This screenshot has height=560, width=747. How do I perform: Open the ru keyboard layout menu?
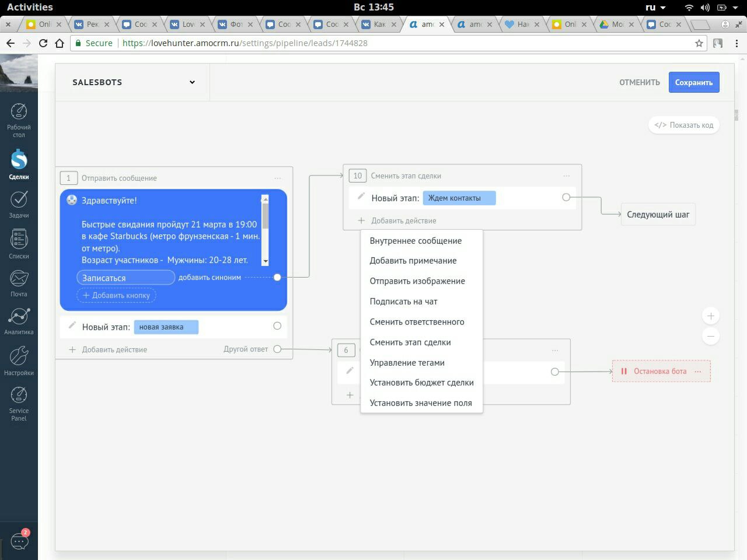point(655,7)
